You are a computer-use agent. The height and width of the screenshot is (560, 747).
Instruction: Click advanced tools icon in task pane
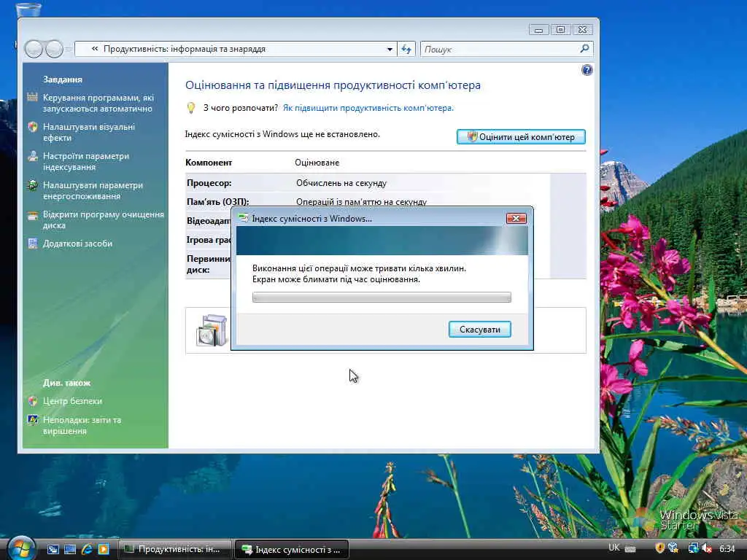pos(32,244)
